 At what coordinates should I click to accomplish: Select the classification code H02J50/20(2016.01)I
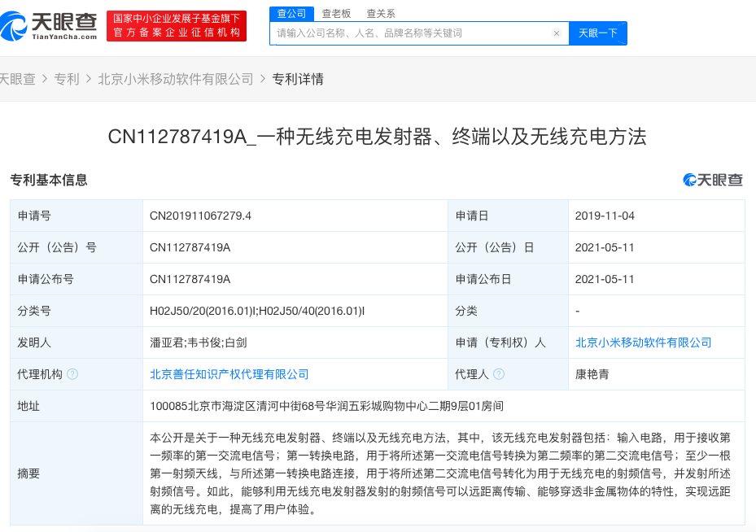click(203, 311)
